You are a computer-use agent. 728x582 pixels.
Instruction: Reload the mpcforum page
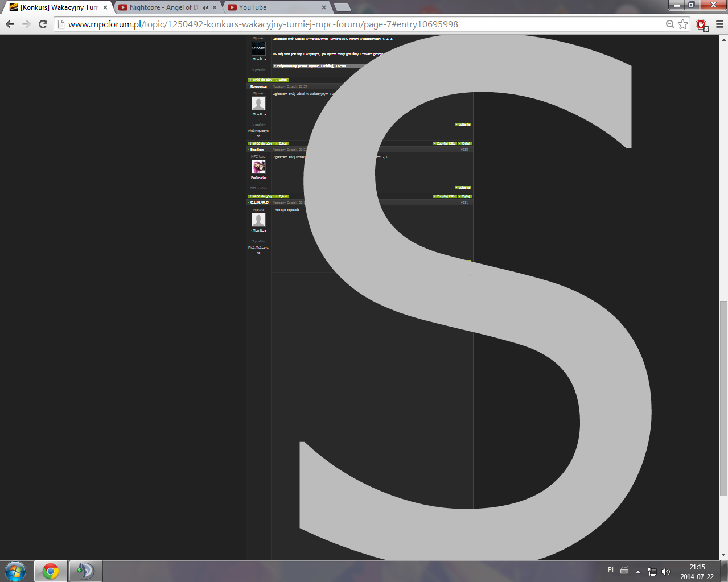coord(43,24)
